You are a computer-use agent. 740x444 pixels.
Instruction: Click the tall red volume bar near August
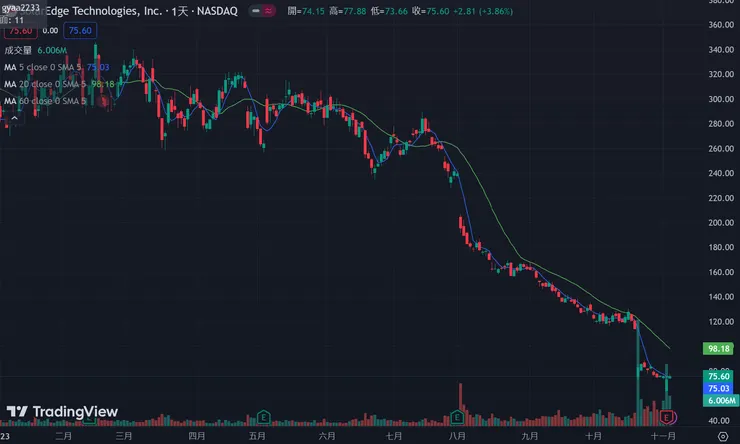(x=461, y=403)
